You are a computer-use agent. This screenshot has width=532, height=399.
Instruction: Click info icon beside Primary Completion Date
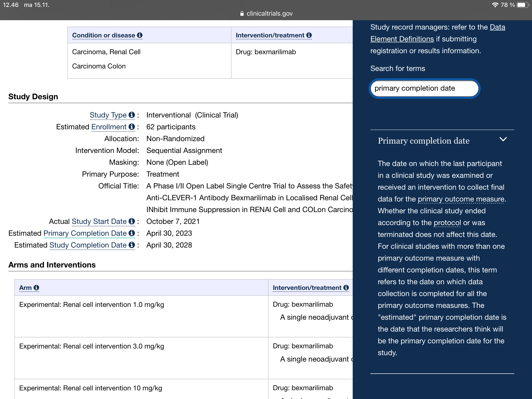tap(132, 233)
